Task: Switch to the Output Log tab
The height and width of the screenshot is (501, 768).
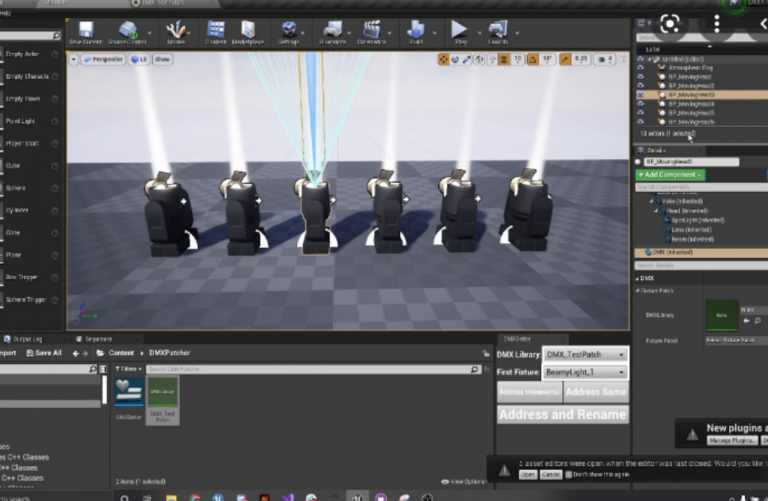Action: [x=24, y=339]
